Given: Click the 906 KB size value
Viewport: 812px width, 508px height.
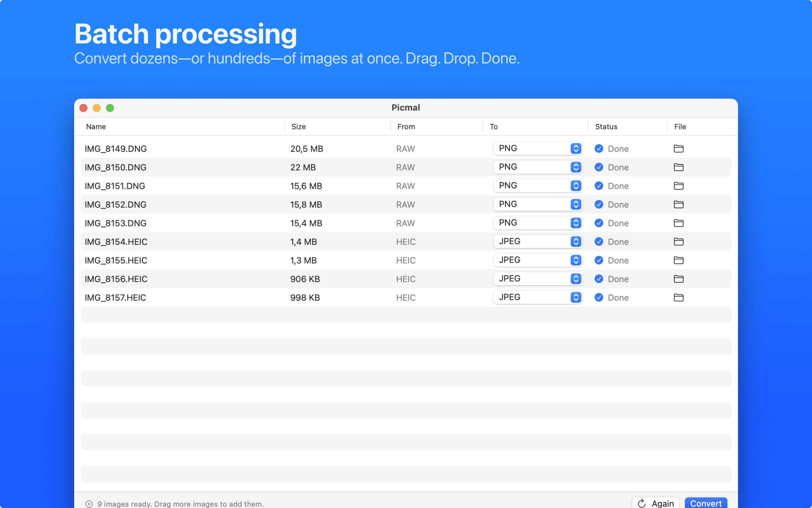Looking at the screenshot, I should [305, 279].
